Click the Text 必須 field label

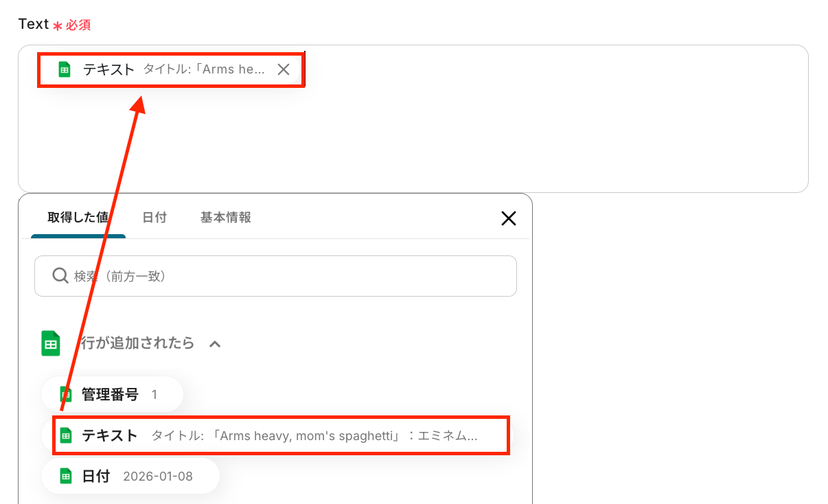coord(54,25)
